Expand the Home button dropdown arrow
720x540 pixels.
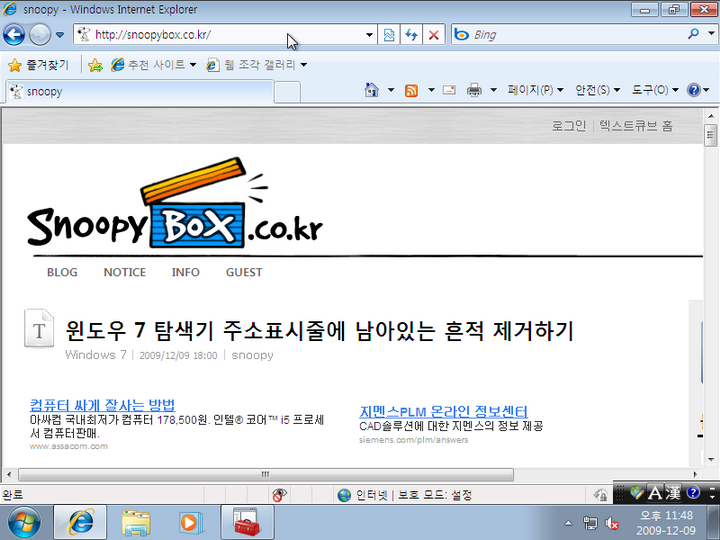pyautogui.click(x=391, y=90)
